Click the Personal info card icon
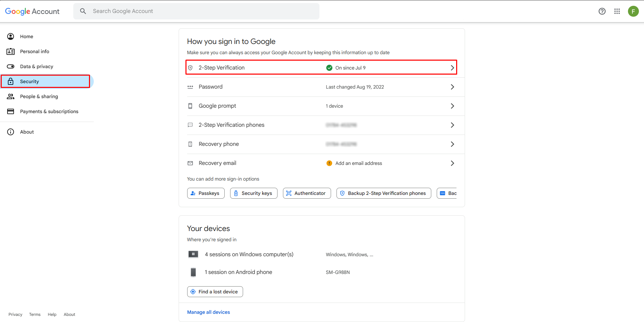Image resolution: width=644 pixels, height=322 pixels. 11,51
